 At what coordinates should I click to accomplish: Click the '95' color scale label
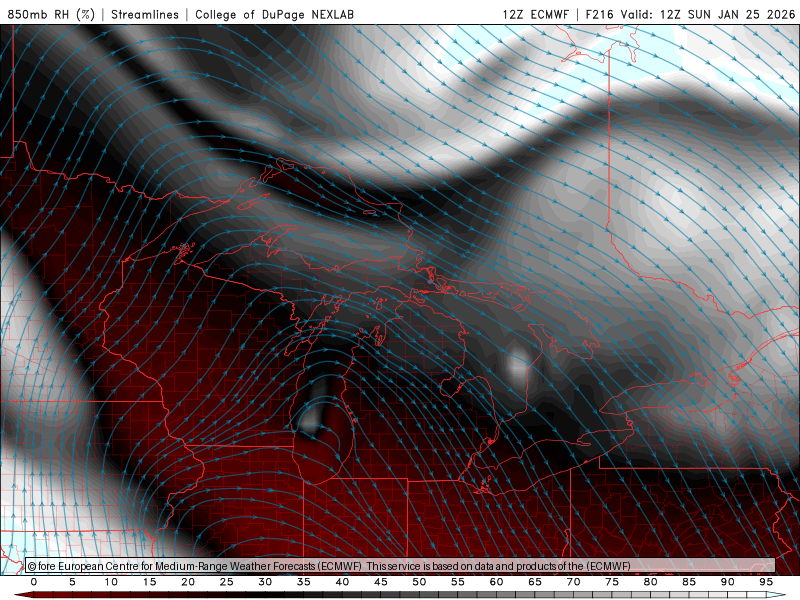click(x=766, y=582)
